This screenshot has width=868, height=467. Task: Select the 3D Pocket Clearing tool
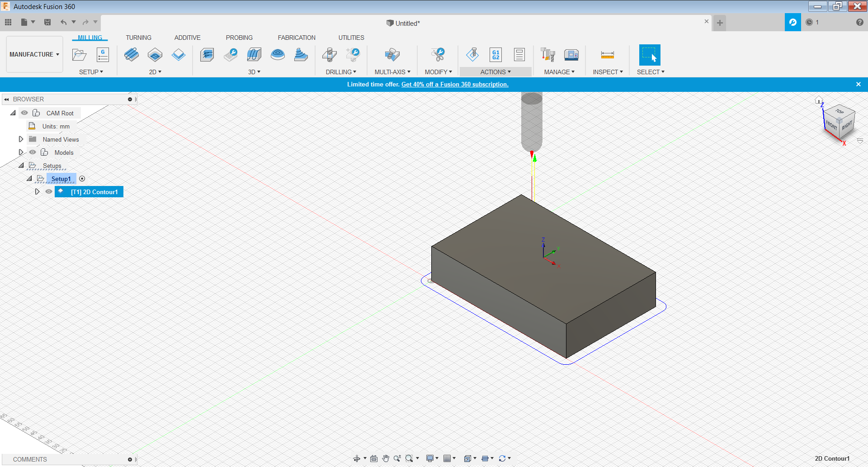pyautogui.click(x=231, y=55)
